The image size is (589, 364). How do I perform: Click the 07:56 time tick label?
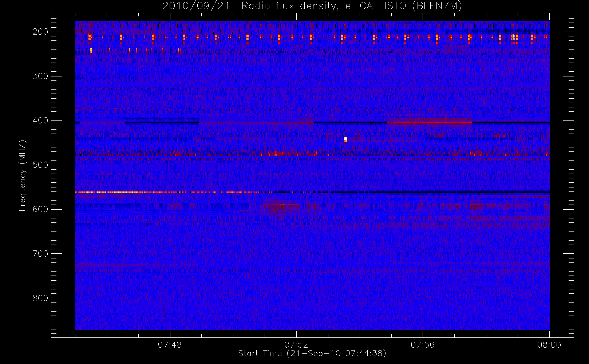click(423, 345)
